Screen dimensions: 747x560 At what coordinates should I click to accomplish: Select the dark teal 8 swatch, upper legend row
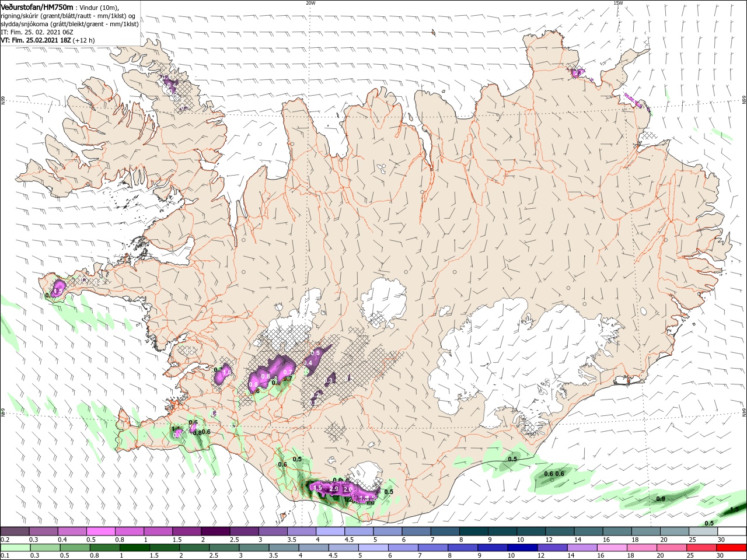pyautogui.click(x=473, y=531)
